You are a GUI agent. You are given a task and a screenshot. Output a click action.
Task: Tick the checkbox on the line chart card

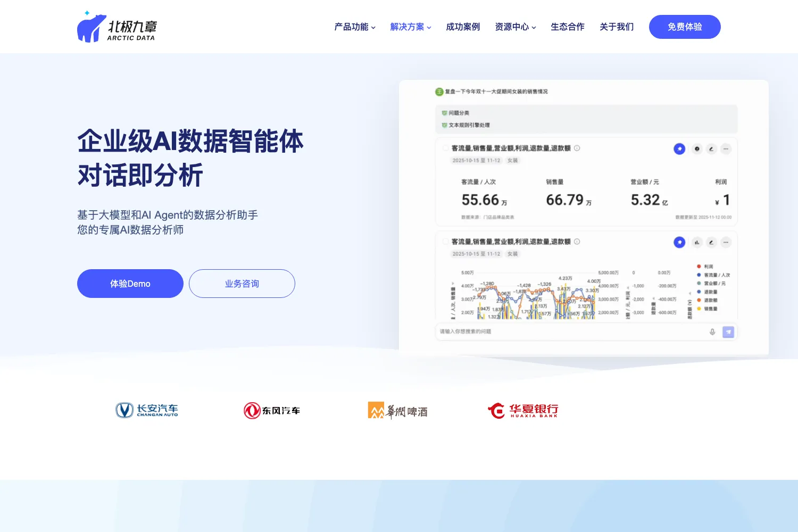(x=446, y=242)
